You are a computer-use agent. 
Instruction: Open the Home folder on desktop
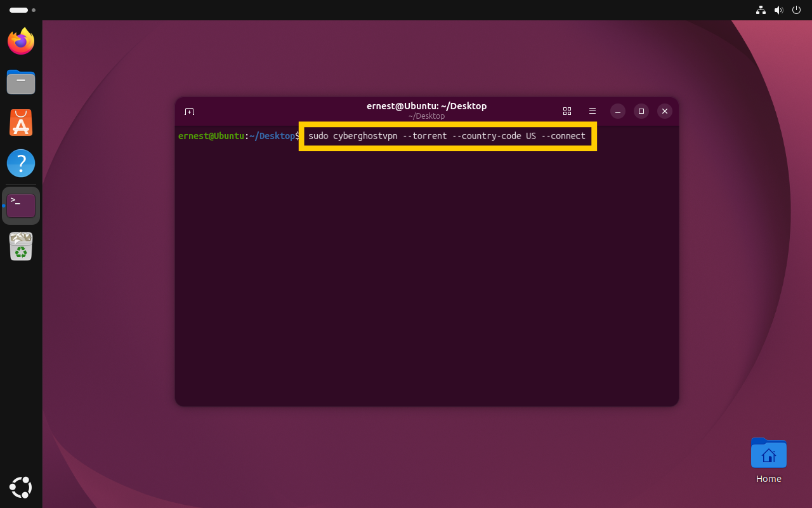coord(769,453)
